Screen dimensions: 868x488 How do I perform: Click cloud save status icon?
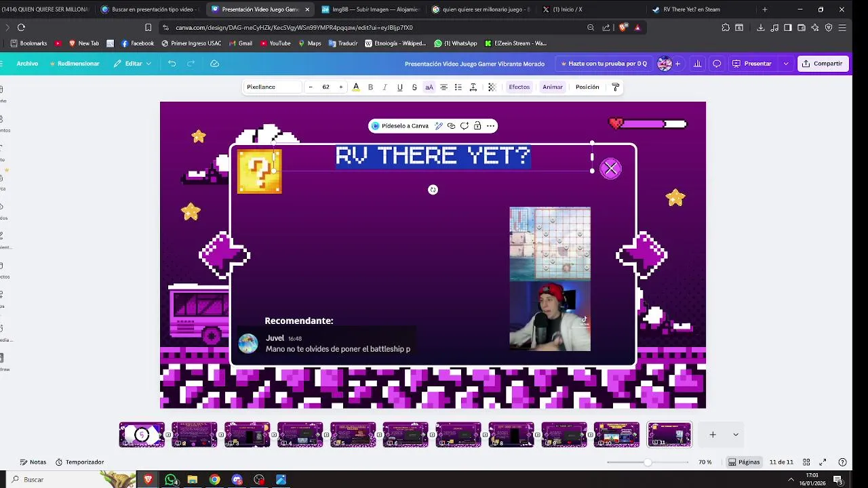(x=215, y=64)
